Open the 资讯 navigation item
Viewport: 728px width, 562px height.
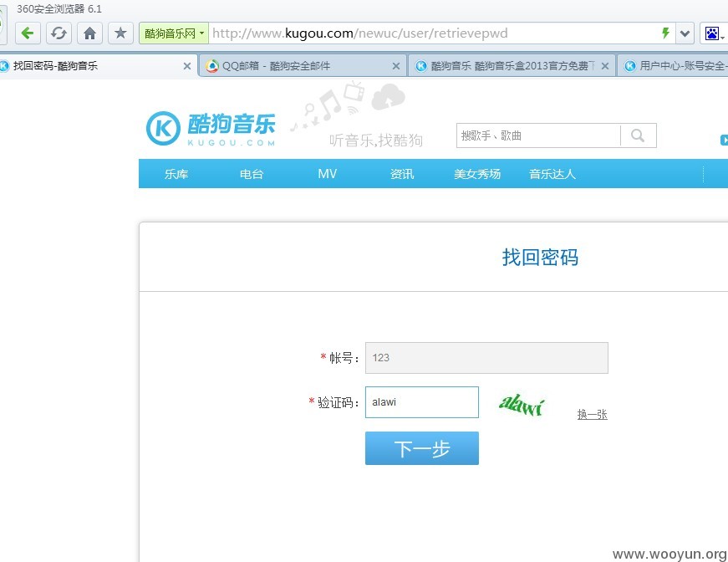[x=402, y=174]
